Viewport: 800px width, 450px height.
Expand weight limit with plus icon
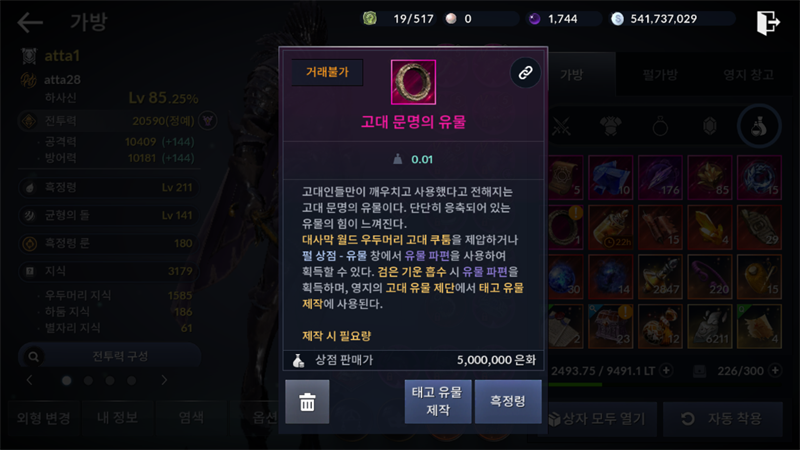coord(666,370)
